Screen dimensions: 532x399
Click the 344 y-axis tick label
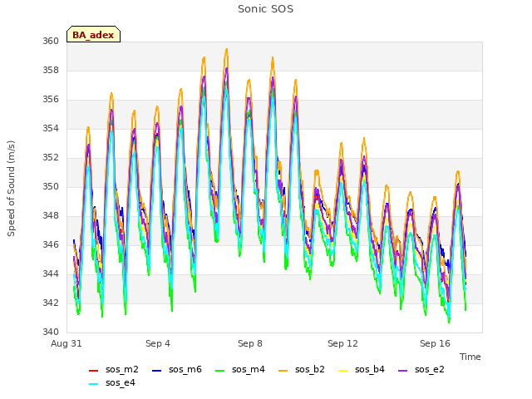51,273
